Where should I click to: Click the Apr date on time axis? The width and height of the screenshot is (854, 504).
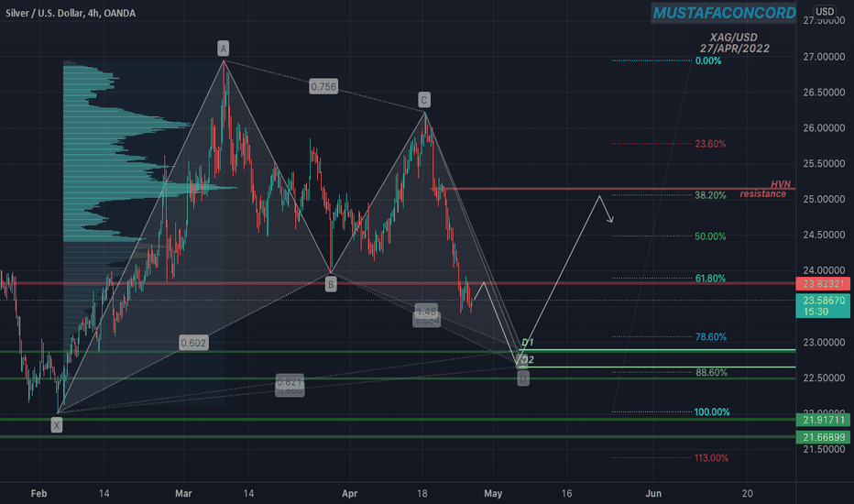pyautogui.click(x=350, y=494)
